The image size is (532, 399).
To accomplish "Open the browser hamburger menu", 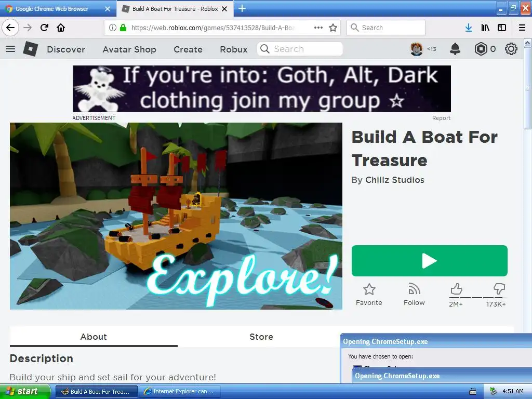I will point(522,28).
